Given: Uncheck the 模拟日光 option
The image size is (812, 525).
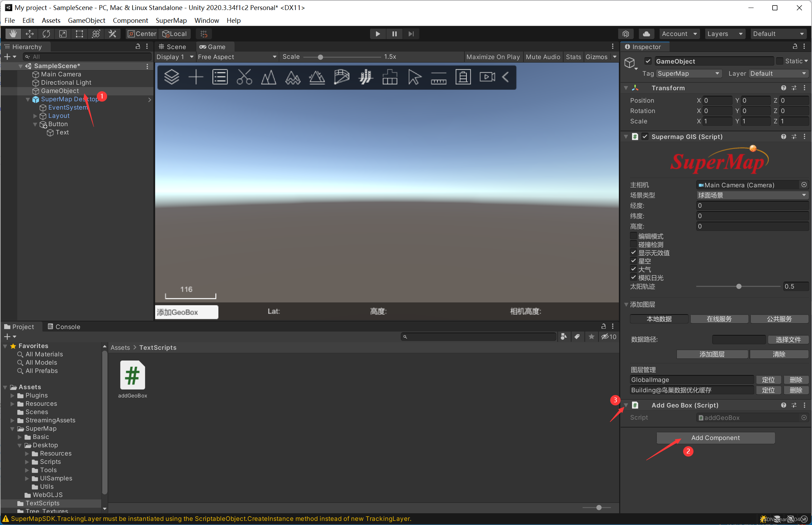Looking at the screenshot, I should (x=633, y=277).
